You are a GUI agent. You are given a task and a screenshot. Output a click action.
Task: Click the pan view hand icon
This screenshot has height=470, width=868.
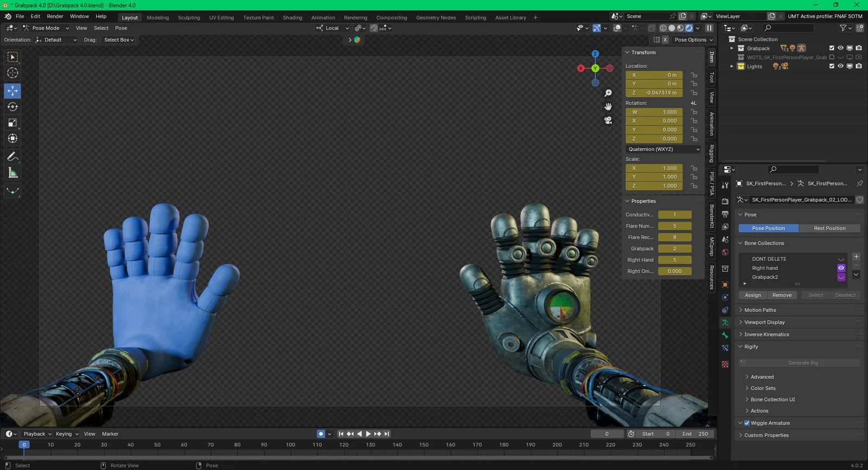(x=608, y=106)
